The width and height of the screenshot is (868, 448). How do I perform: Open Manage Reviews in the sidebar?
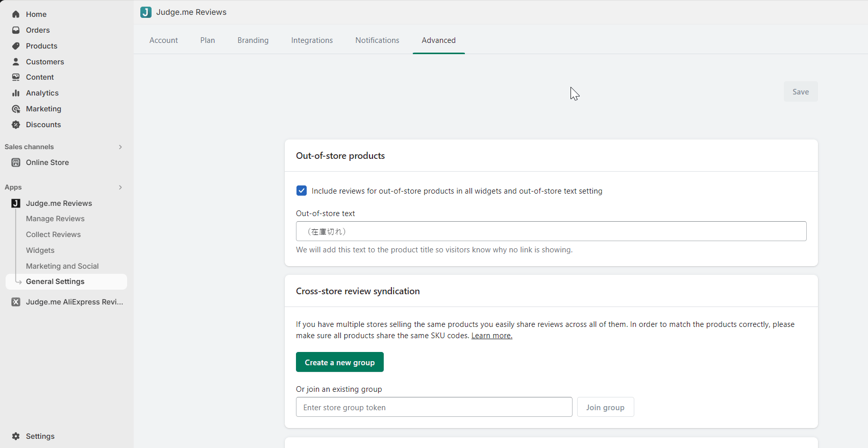point(55,219)
